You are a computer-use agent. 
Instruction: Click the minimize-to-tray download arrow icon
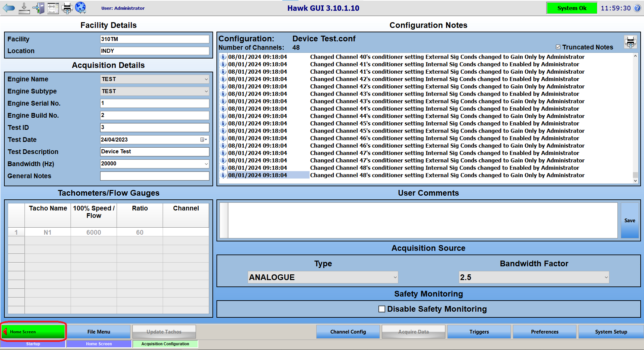tap(24, 8)
